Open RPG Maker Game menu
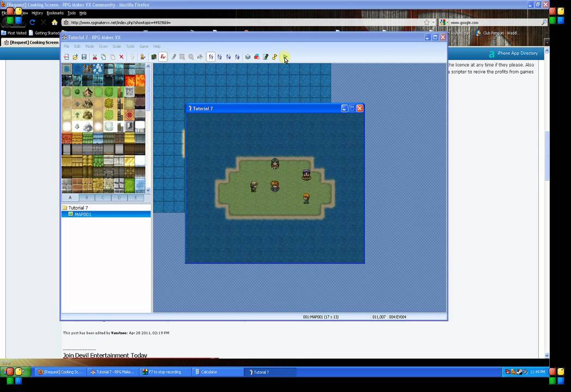Screen dimensions: 571x392 coord(144,47)
